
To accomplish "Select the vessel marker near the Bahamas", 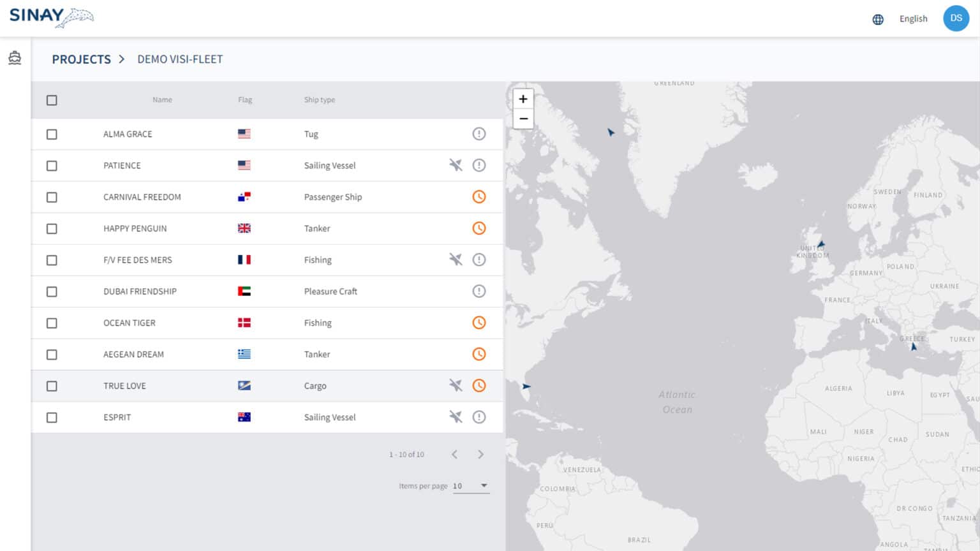I will click(525, 386).
